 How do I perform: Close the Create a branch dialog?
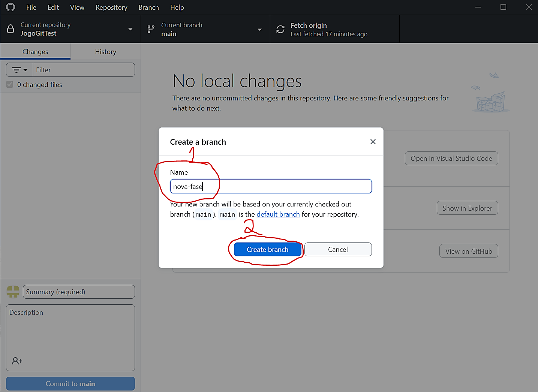coord(373,142)
